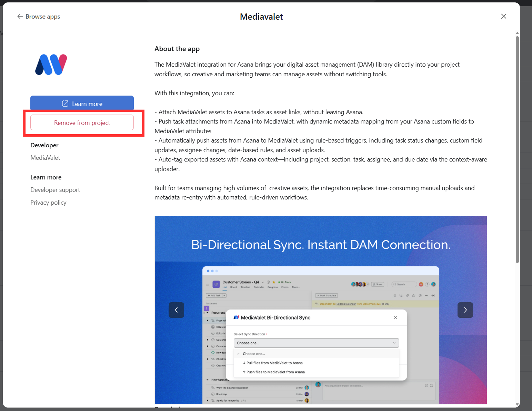
Task: Click the dialog vertical scrollbar thumb
Action: 517,149
